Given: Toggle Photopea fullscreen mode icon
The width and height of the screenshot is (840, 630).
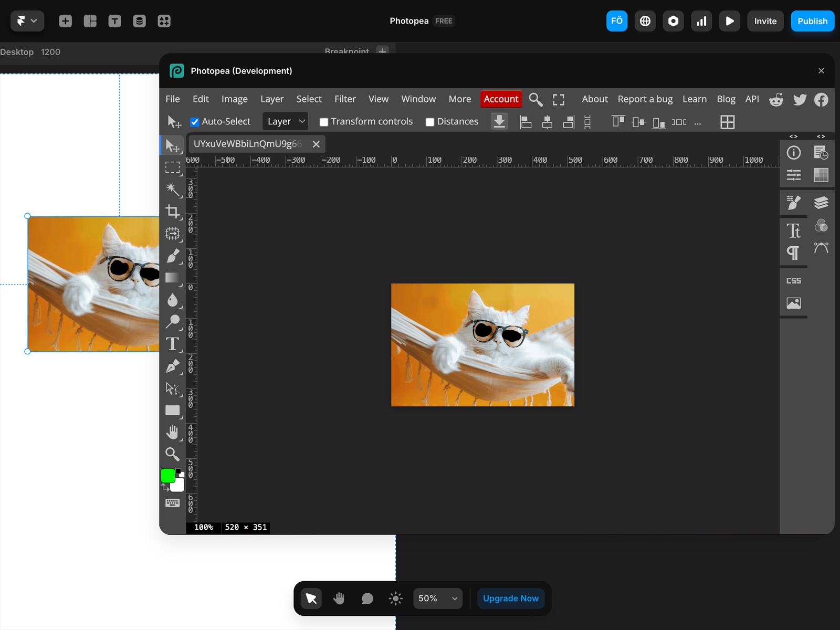Looking at the screenshot, I should tap(559, 100).
